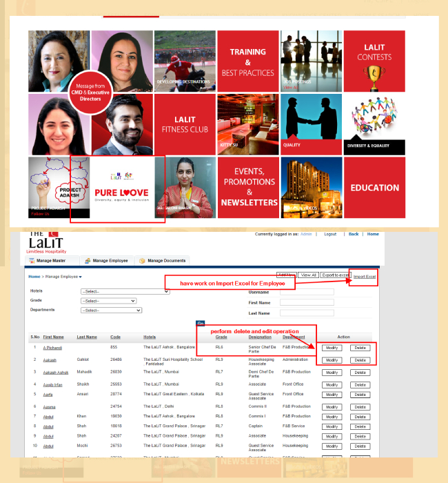Screen dimensions: 448x483
Task: Click the Import Excel link
Action: click(x=365, y=277)
